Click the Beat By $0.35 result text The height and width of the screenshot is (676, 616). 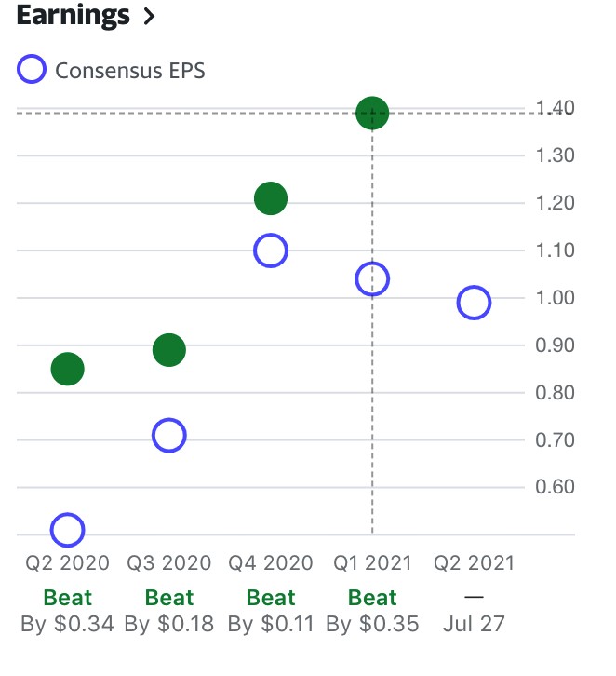point(372,611)
